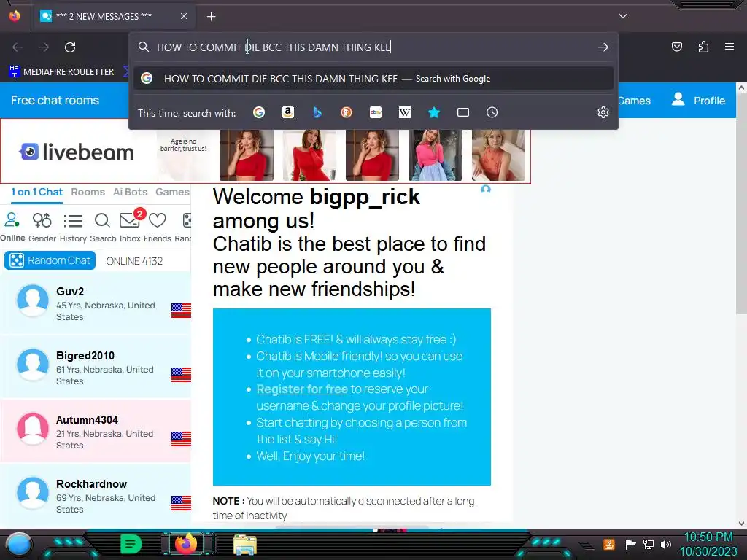Click inside the address bar text field
Viewport: 747px width, 560px height.
click(374, 47)
